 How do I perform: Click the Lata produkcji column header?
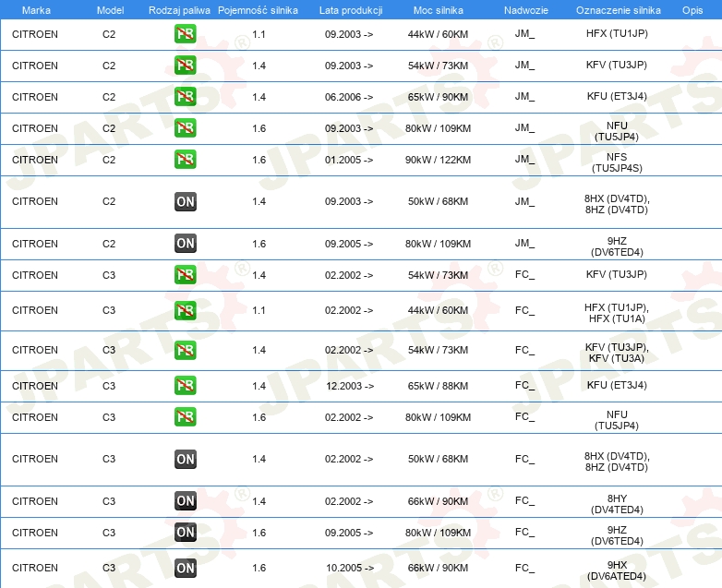coord(351,10)
